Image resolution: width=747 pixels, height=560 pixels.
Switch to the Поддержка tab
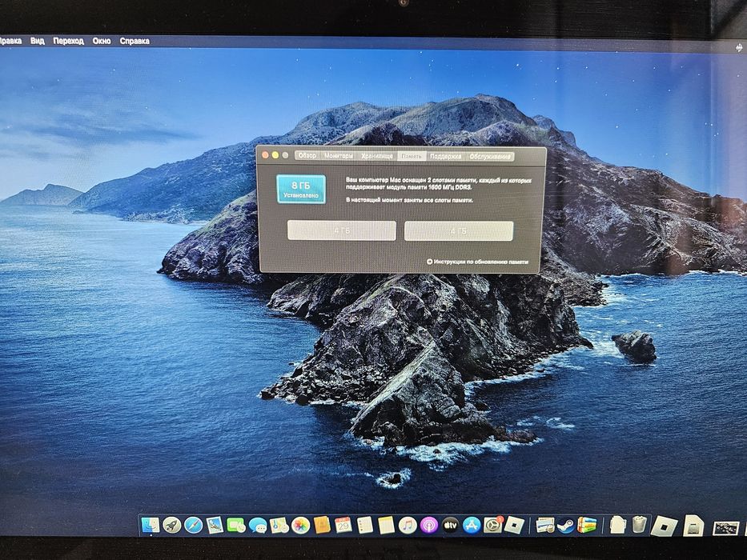pos(445,156)
